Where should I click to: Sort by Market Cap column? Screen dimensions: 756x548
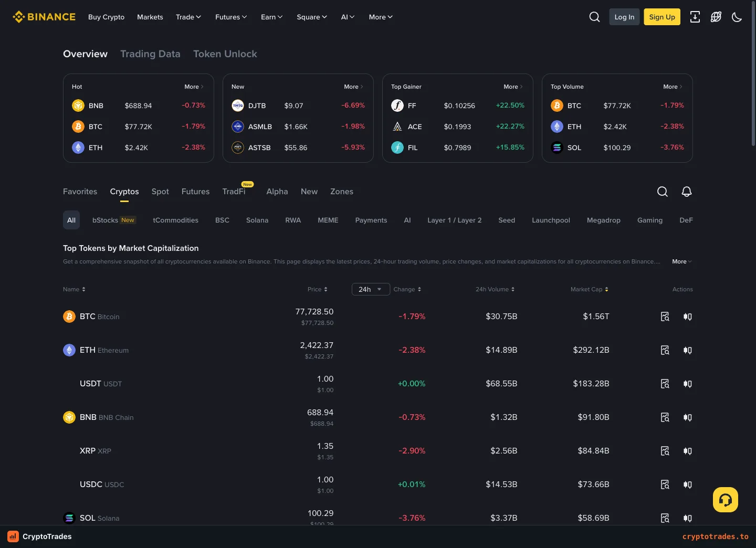pyautogui.click(x=590, y=289)
